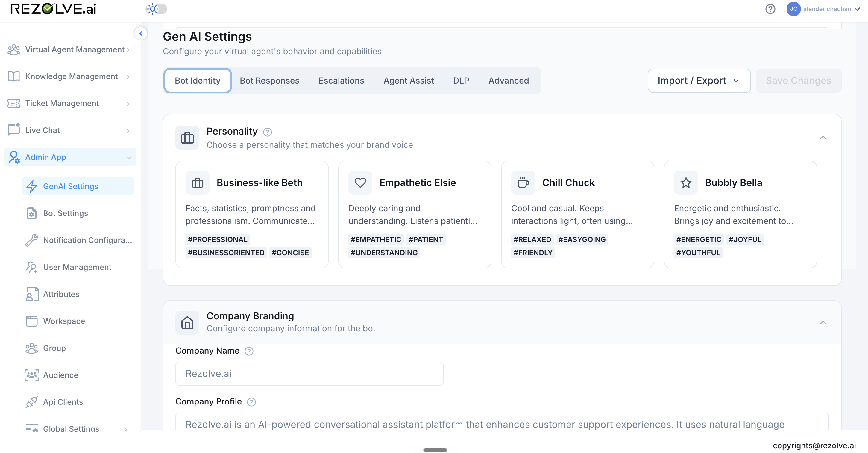This screenshot has height=453, width=868.
Task: Switch to the Bot Identity tab
Action: click(198, 81)
